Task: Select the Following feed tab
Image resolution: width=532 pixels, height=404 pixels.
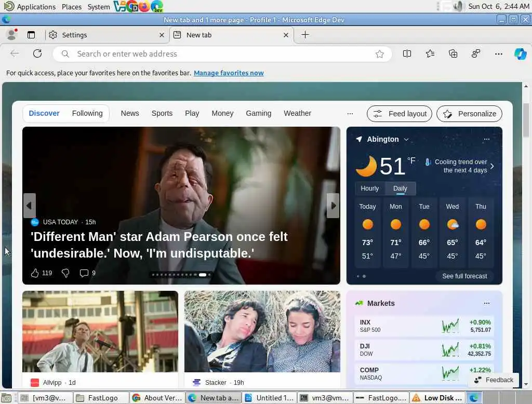Action: tap(87, 113)
